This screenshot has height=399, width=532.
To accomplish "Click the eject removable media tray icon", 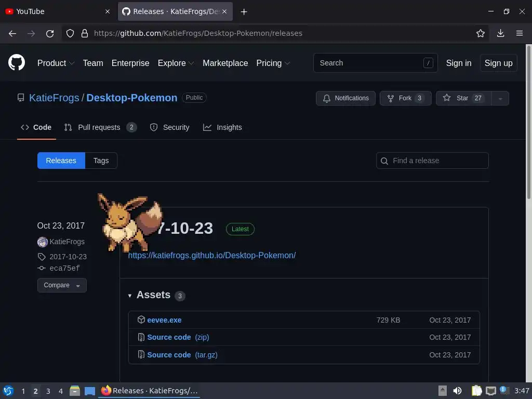I will coord(443,391).
